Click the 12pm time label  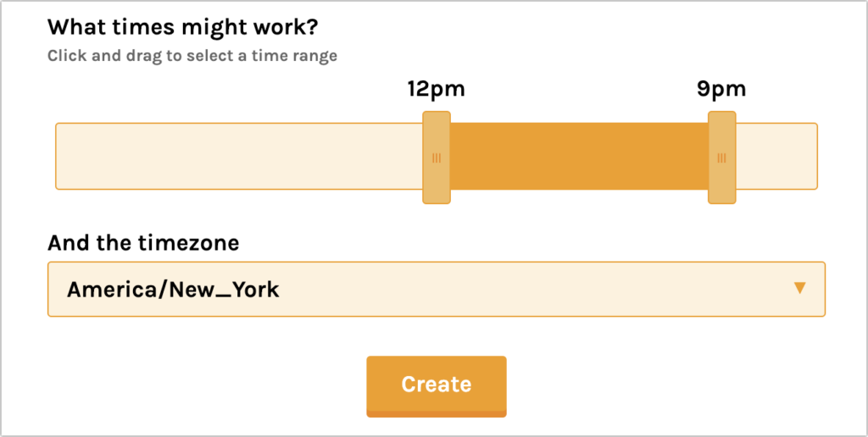tap(437, 89)
